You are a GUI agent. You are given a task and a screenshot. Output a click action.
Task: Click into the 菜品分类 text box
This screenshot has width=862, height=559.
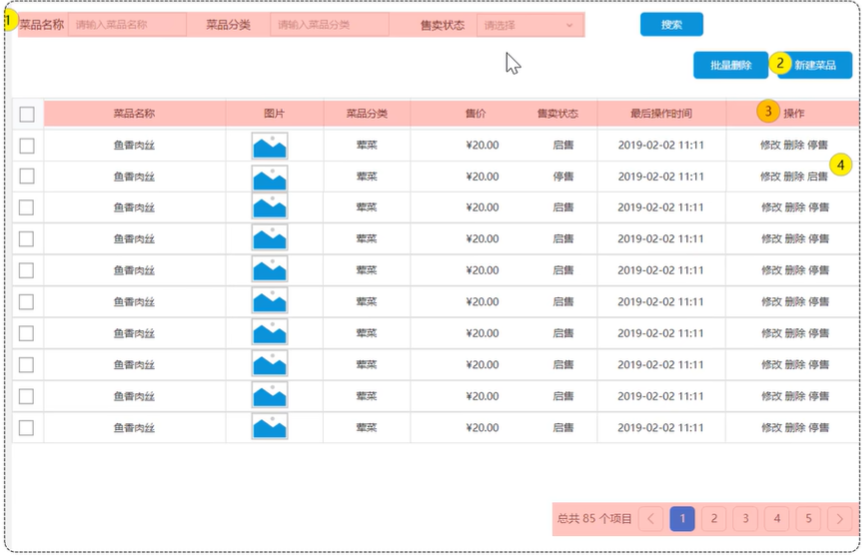[x=328, y=25]
